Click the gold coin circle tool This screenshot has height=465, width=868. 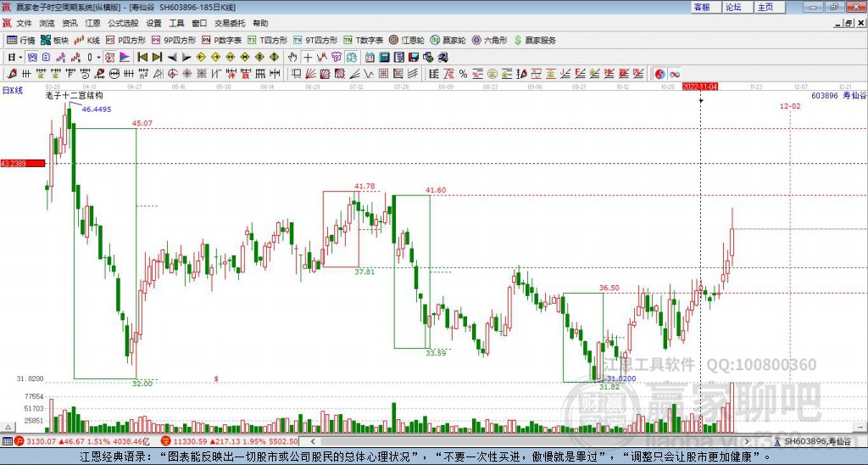tap(492, 74)
